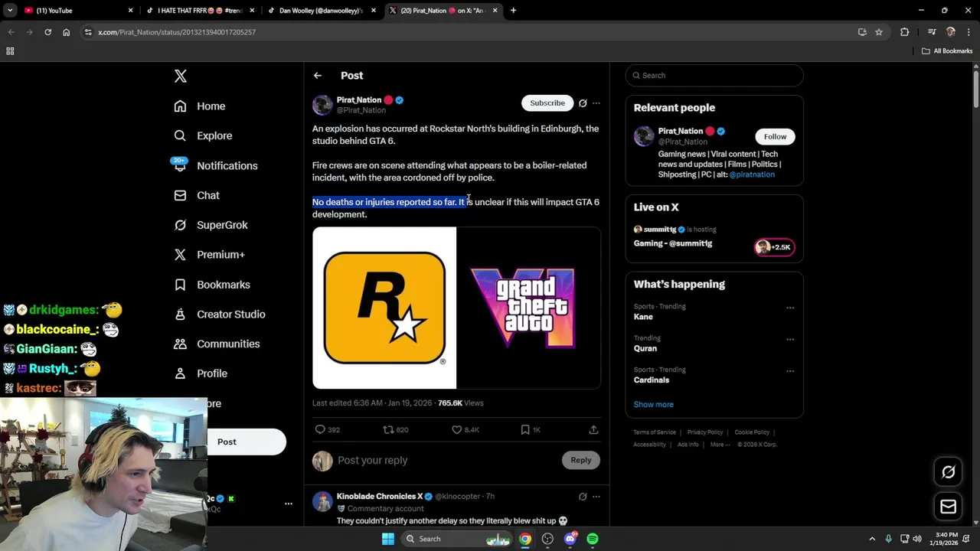The width and height of the screenshot is (980, 551).
Task: Click the address bar URL
Action: click(x=177, y=32)
